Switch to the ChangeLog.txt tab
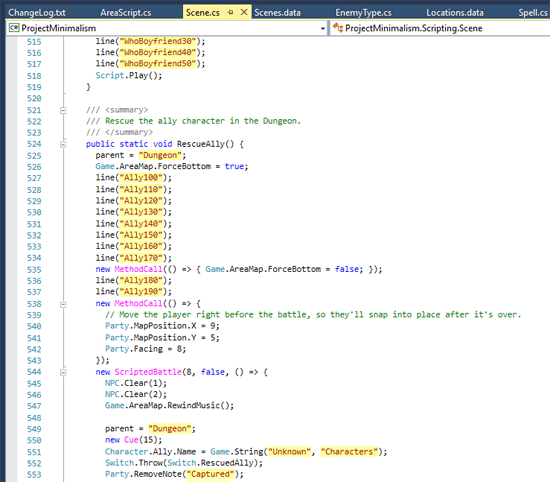This screenshot has height=482, width=550. tap(37, 13)
